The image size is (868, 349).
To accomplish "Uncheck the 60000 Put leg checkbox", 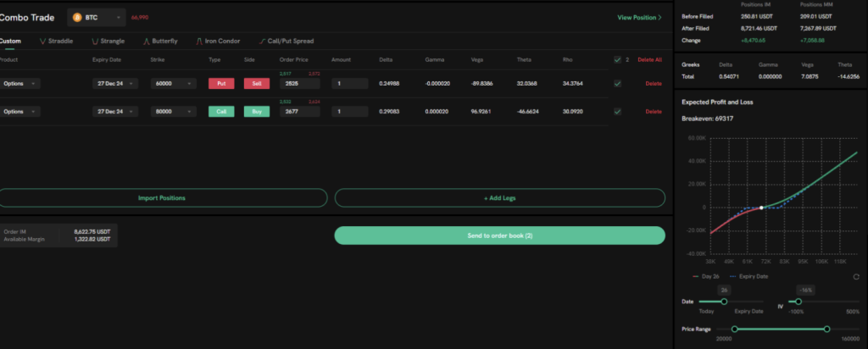I will click(616, 84).
